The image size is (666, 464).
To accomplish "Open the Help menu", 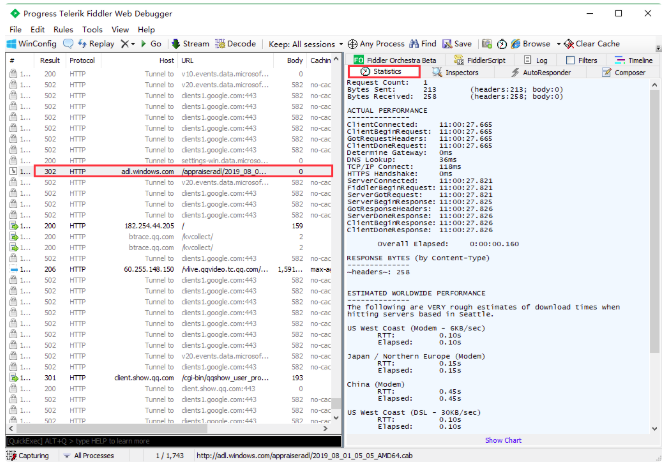I will (146, 29).
